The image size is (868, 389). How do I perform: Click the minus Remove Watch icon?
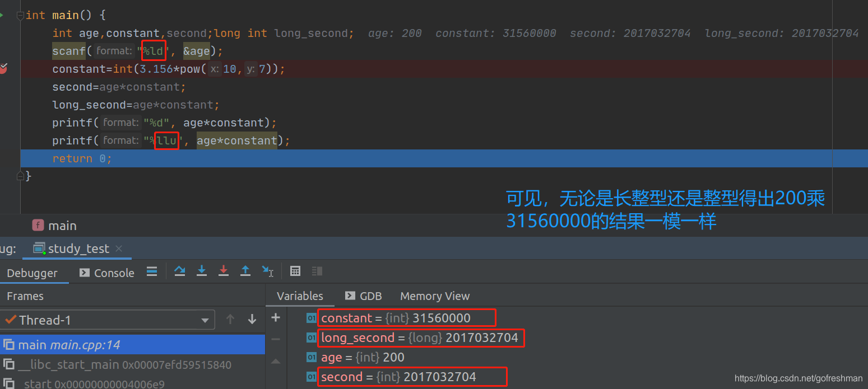[275, 339]
